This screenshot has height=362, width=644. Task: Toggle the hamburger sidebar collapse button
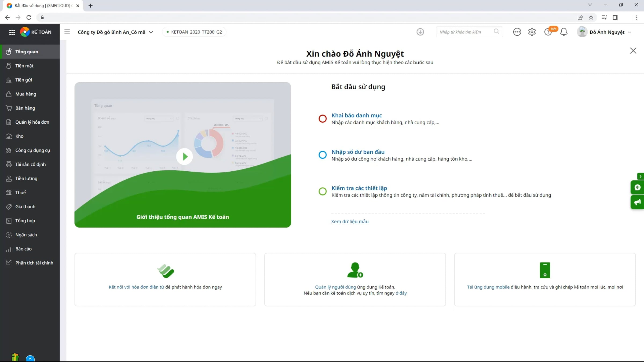pos(67,32)
